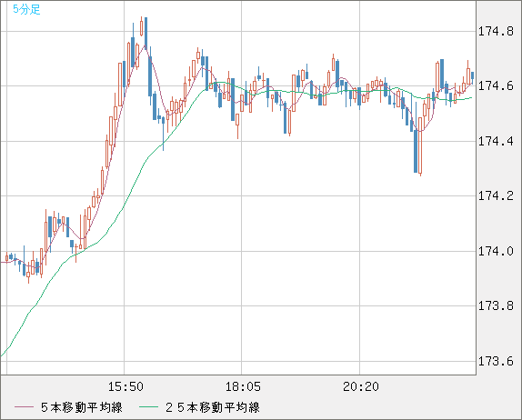
Task: Click the 5分足 timeframe label
Action: (26, 9)
